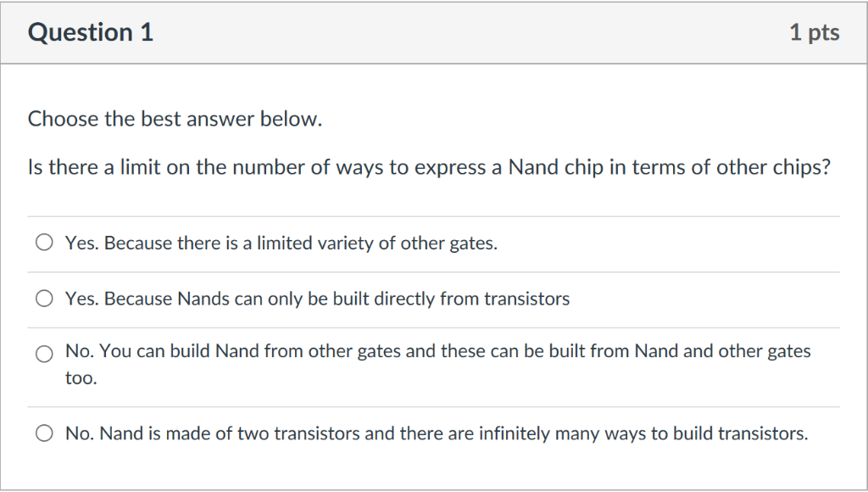The image size is (868, 492).
Task: Select the third answer's radio circle
Action: [x=43, y=354]
